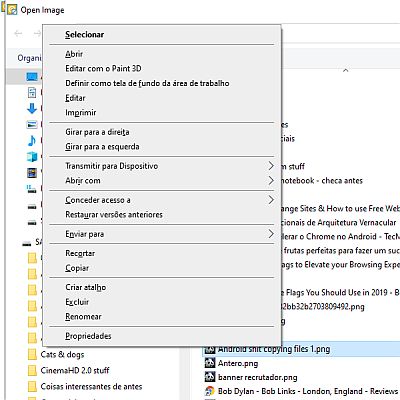Select item 'Chrome no Android - Tec'
Image resolution: width=400 pixels, height=400 pixels.
click(341, 237)
